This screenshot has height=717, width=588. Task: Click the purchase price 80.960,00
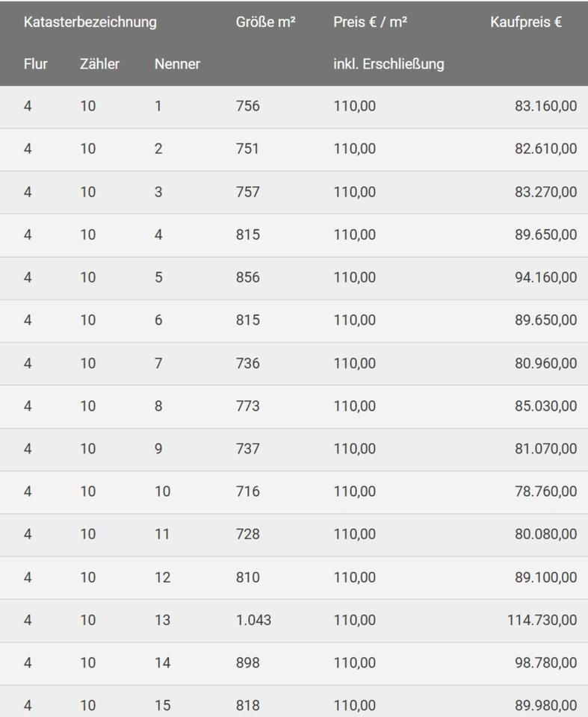click(545, 363)
